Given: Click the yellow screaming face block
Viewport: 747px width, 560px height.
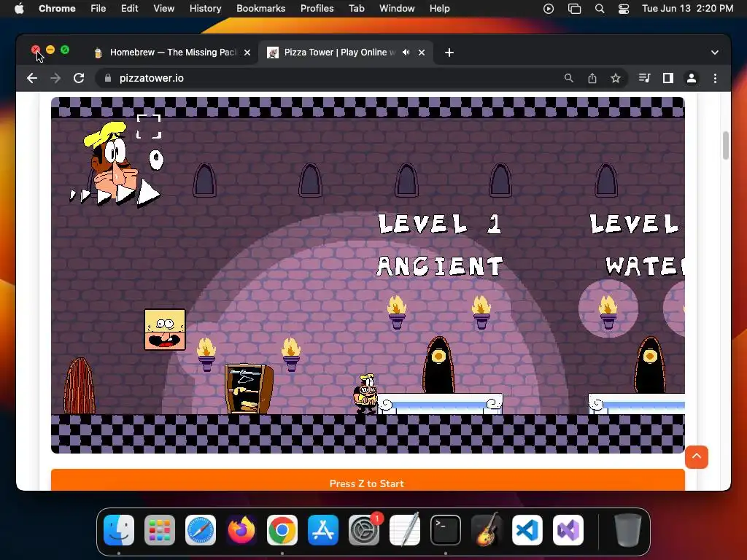Looking at the screenshot, I should pyautogui.click(x=165, y=330).
